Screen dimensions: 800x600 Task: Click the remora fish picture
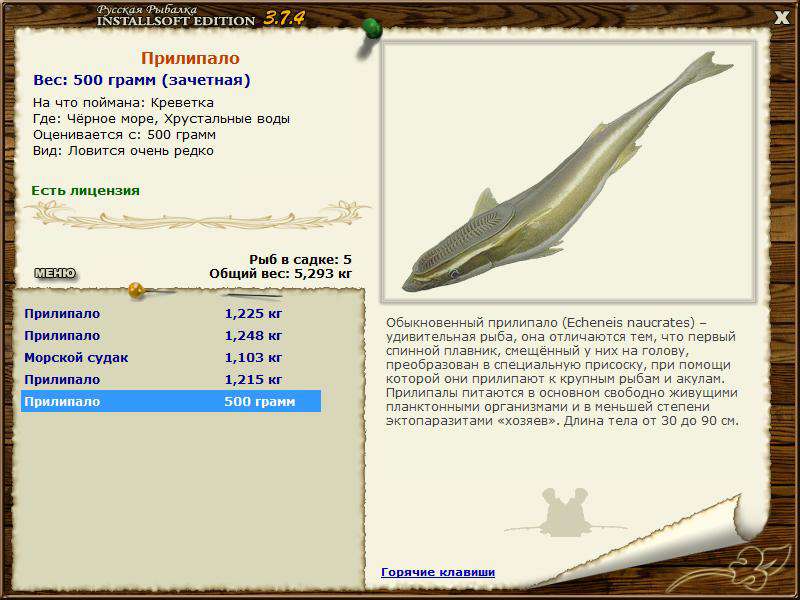coord(568,172)
